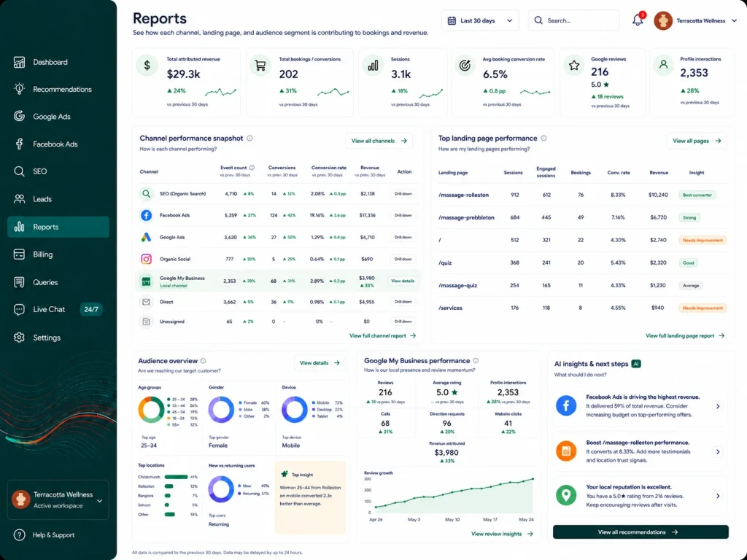Click the Total attributed revenue dollar icon

point(147,65)
